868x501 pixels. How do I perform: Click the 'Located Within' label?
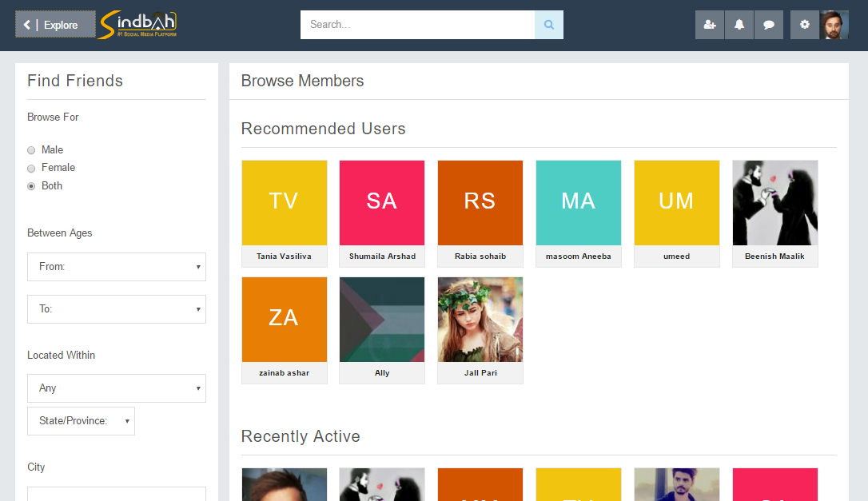click(x=61, y=356)
